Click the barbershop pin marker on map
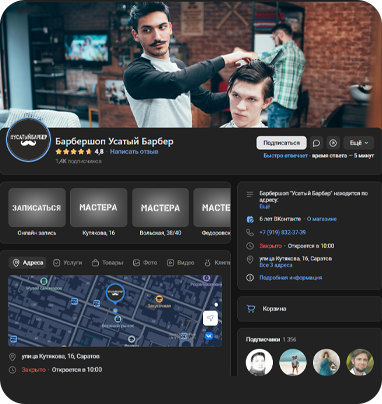The width and height of the screenshot is (382, 404). click(x=115, y=294)
